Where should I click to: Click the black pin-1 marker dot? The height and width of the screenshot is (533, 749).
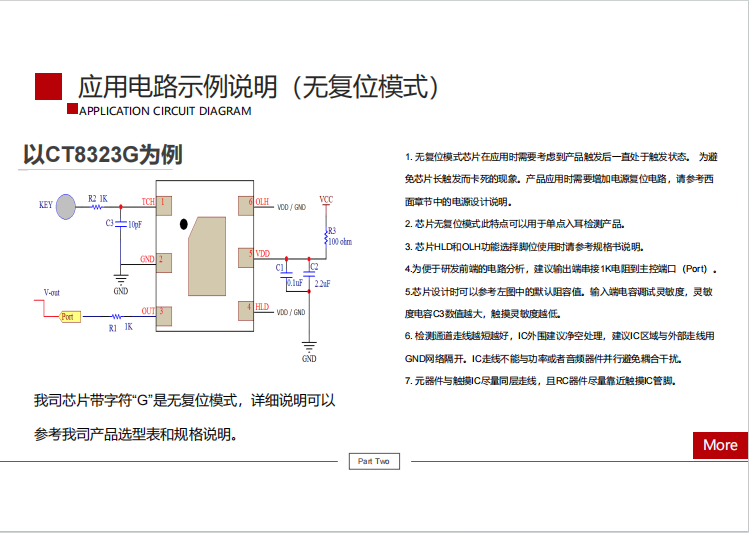pos(183,225)
